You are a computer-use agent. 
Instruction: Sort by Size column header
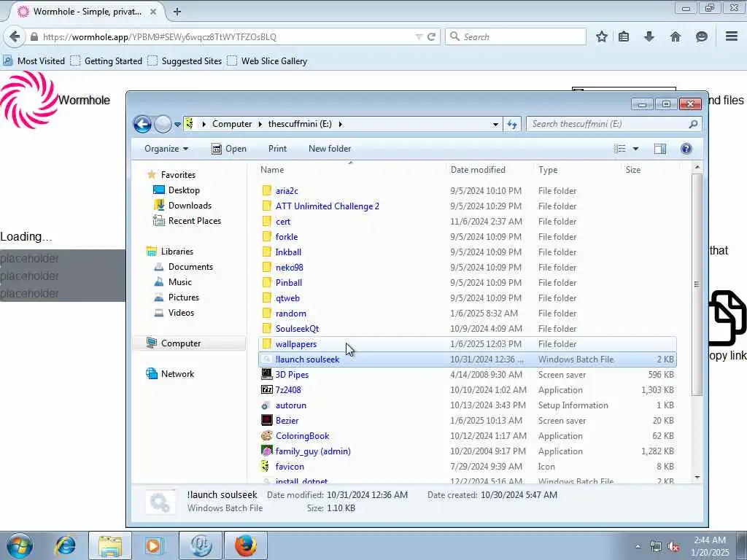[650, 169]
